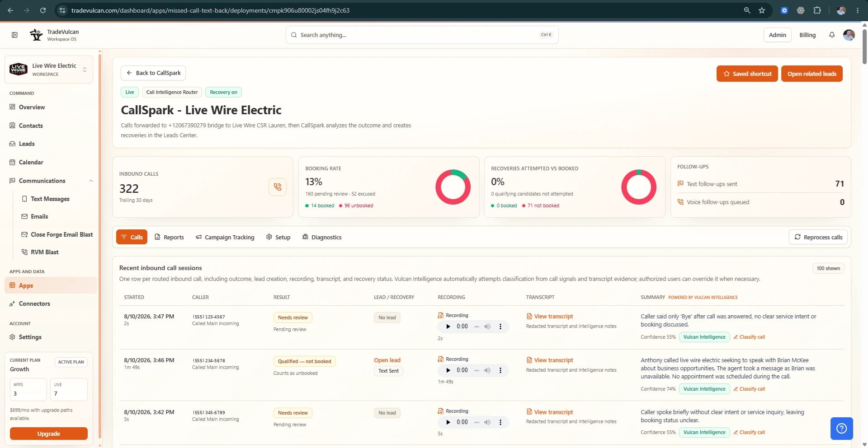This screenshot has height=448, width=868.
Task: Open user profile avatar in app header
Action: (849, 35)
